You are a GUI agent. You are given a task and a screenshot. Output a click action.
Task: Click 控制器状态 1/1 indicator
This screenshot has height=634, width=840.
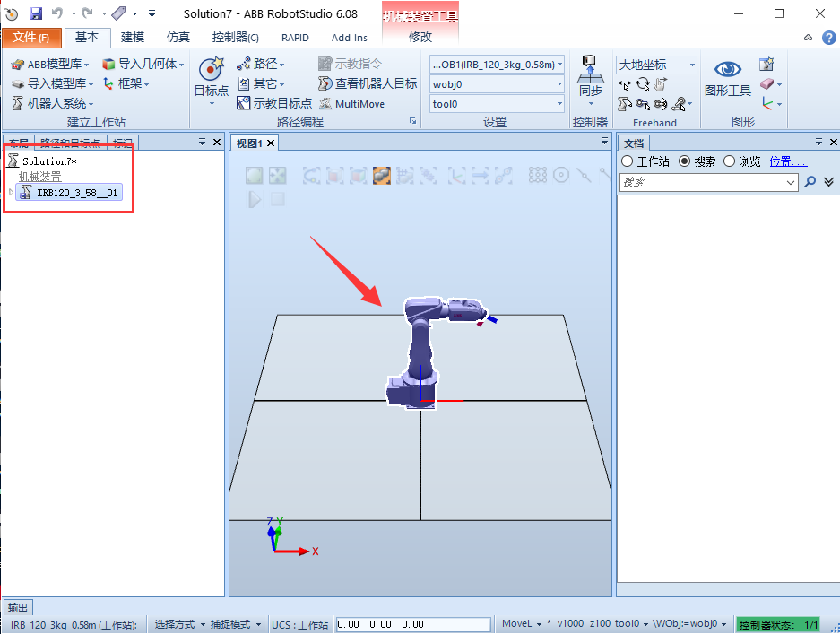pyautogui.click(x=778, y=624)
